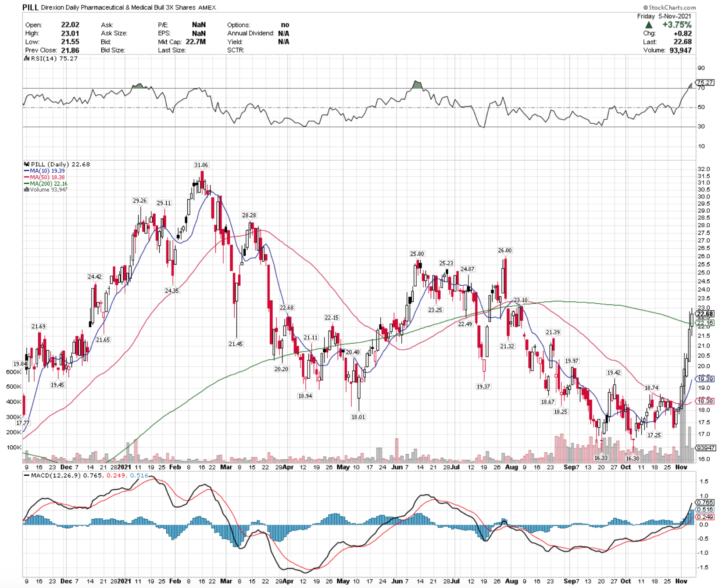Click the 29.11 price annotation
This screenshot has width=722, height=588.
pyautogui.click(x=164, y=203)
